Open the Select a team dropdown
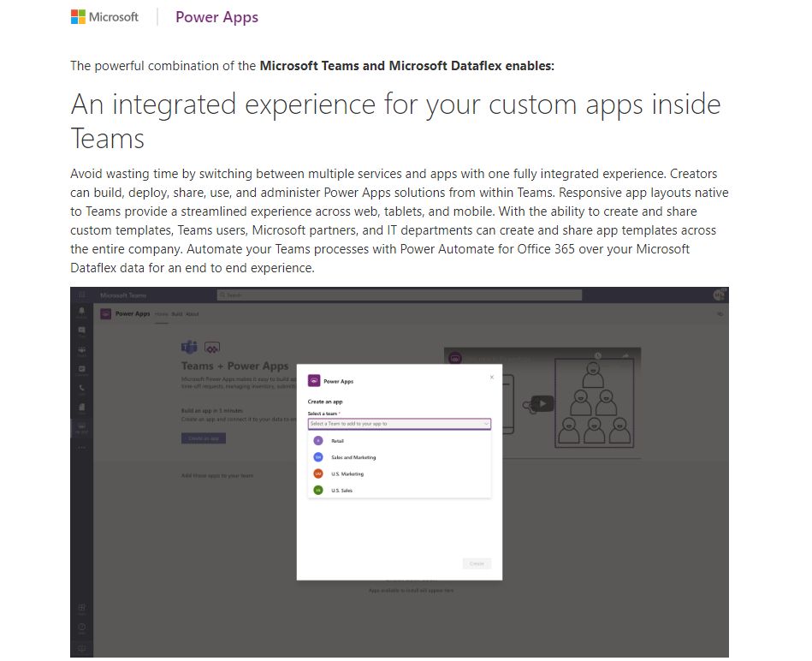This screenshot has height=661, width=812. click(x=400, y=424)
